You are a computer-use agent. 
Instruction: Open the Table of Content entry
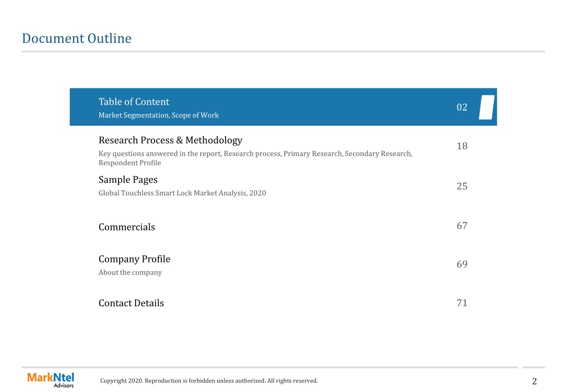134,102
